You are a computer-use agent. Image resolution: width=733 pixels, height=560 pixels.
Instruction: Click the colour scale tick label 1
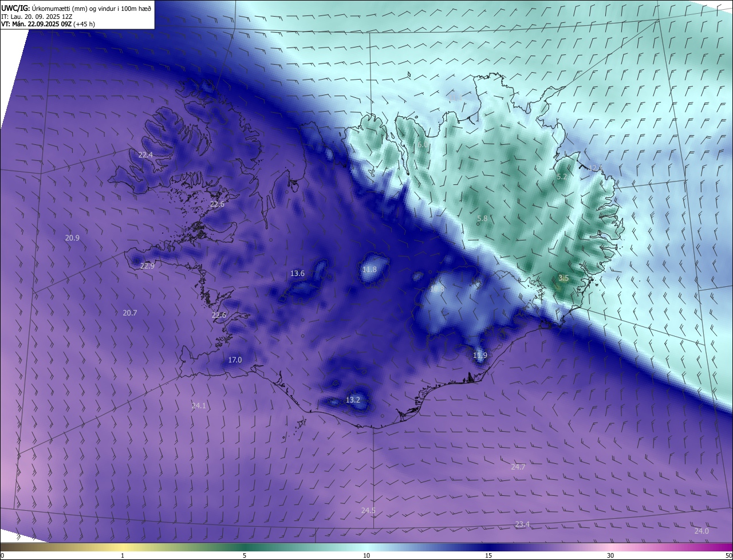tap(123, 555)
